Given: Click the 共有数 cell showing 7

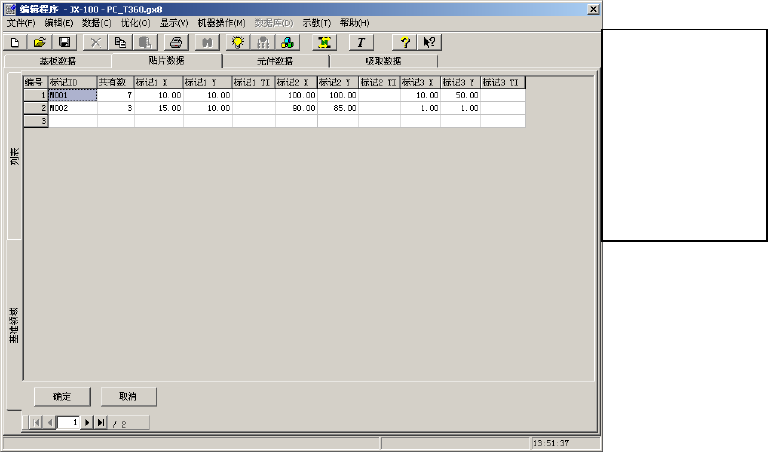Looking at the screenshot, I should pyautogui.click(x=116, y=95).
